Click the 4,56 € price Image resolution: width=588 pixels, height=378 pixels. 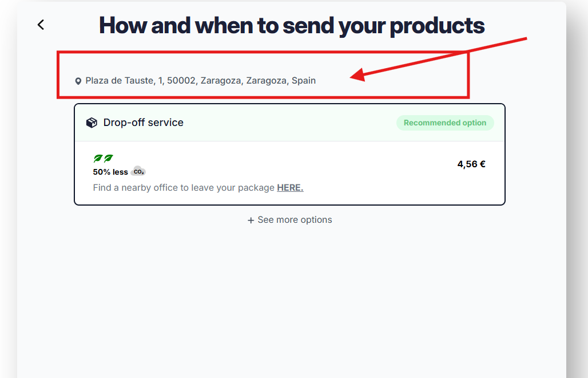point(471,164)
